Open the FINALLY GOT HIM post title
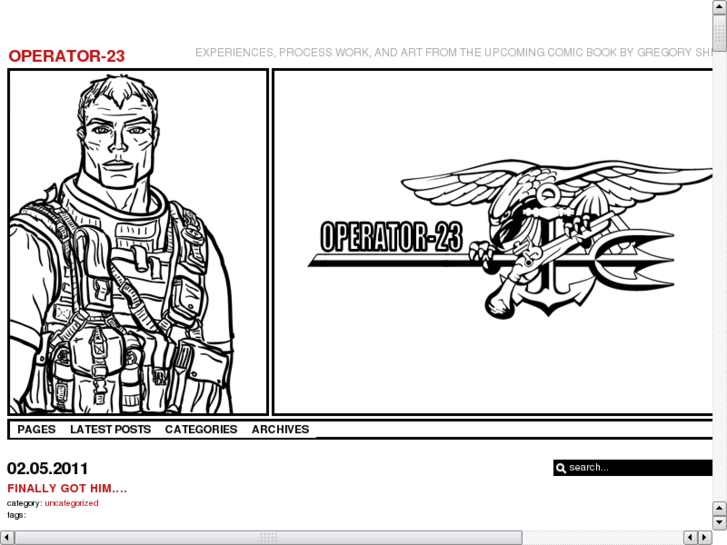 (x=67, y=488)
